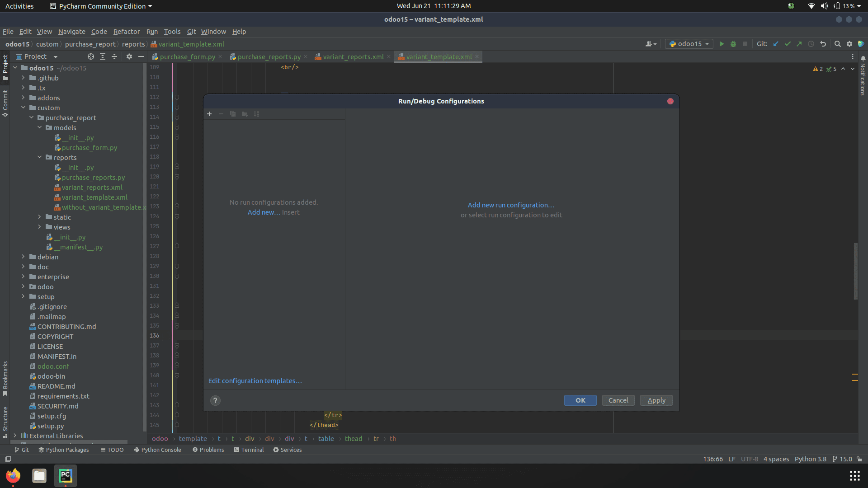
Task: Collapse the custom folder
Action: pos(23,108)
